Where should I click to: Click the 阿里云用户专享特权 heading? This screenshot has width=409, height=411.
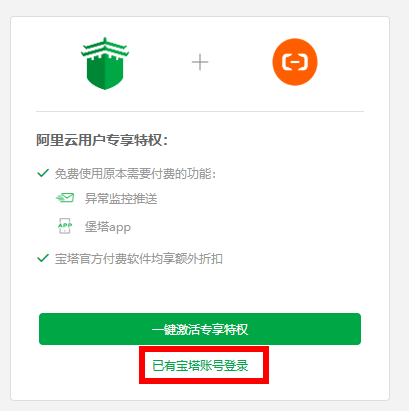(x=102, y=140)
